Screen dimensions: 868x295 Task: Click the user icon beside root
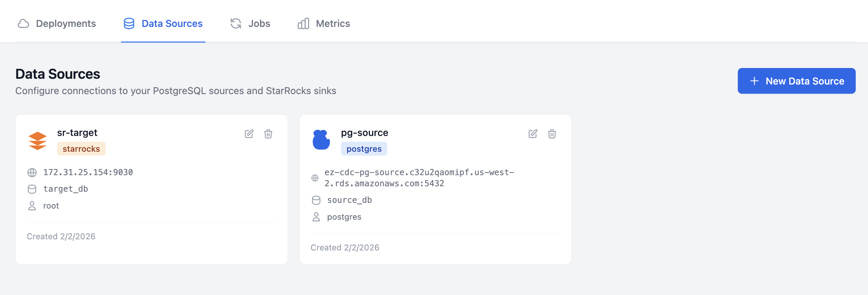pyautogui.click(x=31, y=206)
